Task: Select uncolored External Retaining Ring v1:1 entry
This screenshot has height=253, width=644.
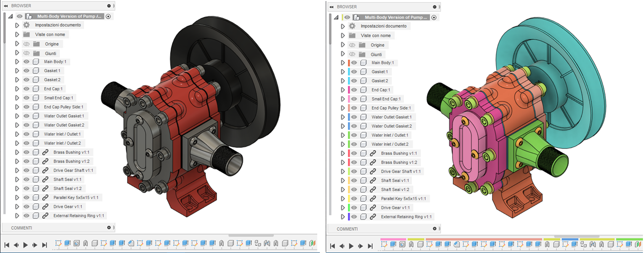Action: click(79, 215)
